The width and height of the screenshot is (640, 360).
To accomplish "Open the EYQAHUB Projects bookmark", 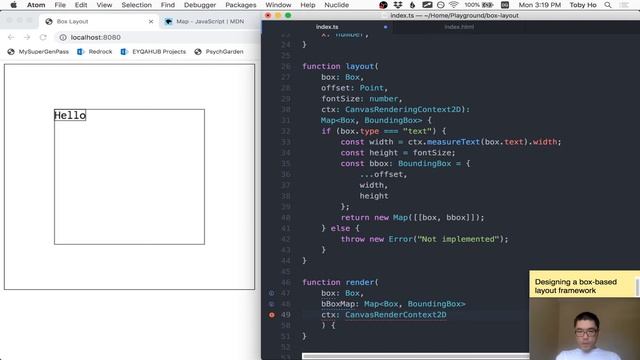I will 153,51.
